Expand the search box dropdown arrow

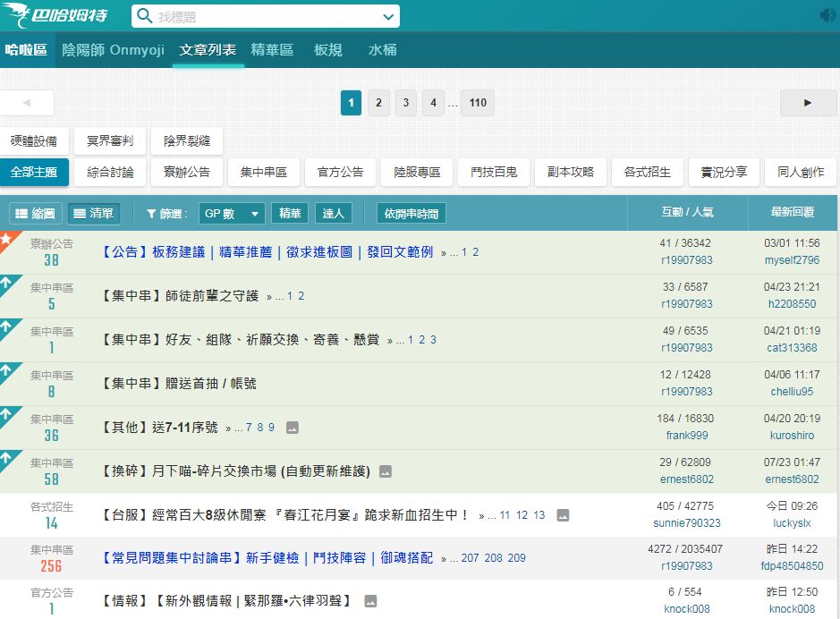pos(387,16)
